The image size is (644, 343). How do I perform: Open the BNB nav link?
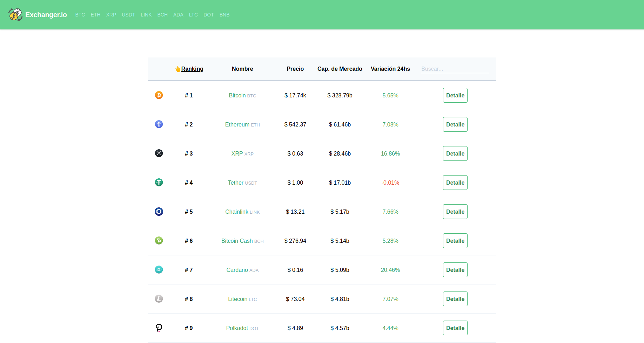224,15
